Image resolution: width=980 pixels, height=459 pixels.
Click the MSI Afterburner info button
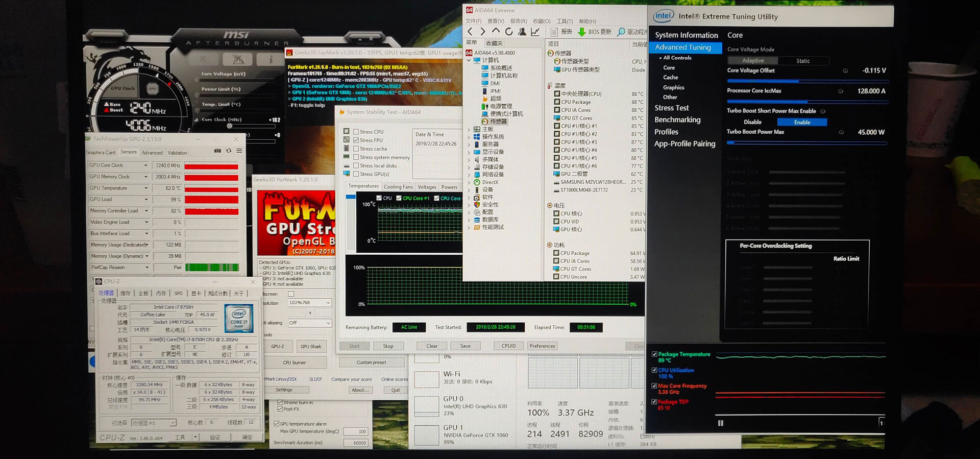pyautogui.click(x=271, y=60)
